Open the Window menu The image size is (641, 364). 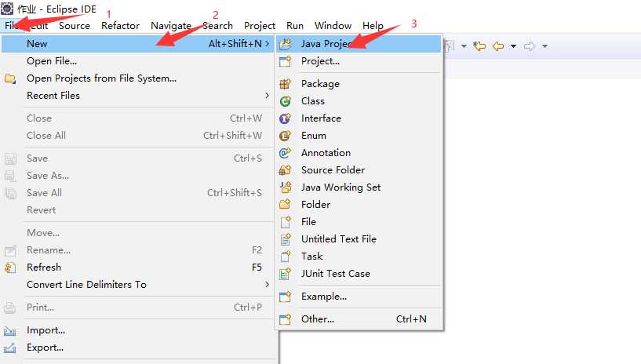333,25
